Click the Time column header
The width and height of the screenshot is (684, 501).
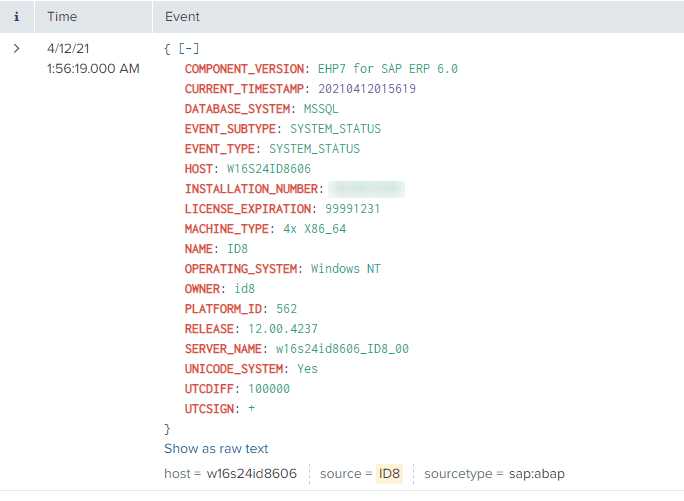click(62, 17)
